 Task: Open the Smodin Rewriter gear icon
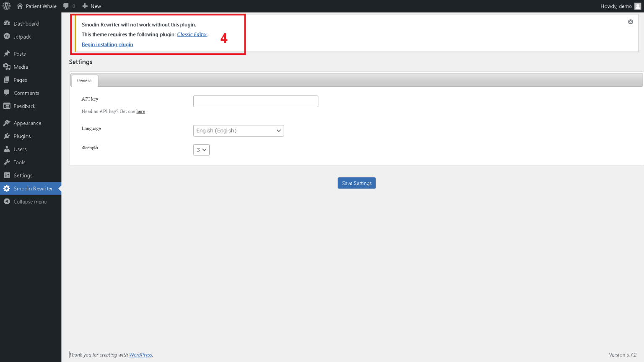pyautogui.click(x=7, y=188)
